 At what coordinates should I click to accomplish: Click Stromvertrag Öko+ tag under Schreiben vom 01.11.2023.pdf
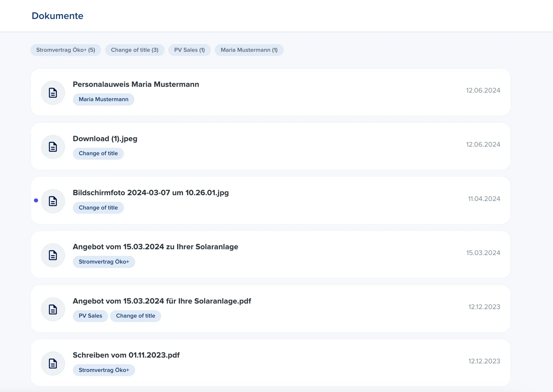pos(104,370)
